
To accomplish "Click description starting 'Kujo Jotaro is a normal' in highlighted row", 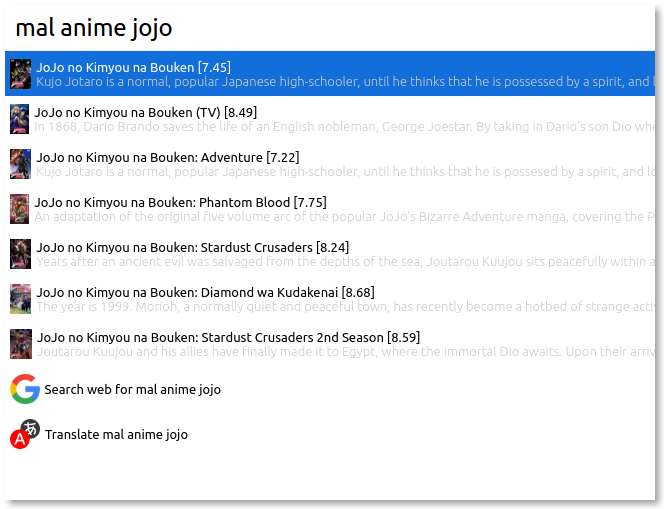I will coord(345,82).
